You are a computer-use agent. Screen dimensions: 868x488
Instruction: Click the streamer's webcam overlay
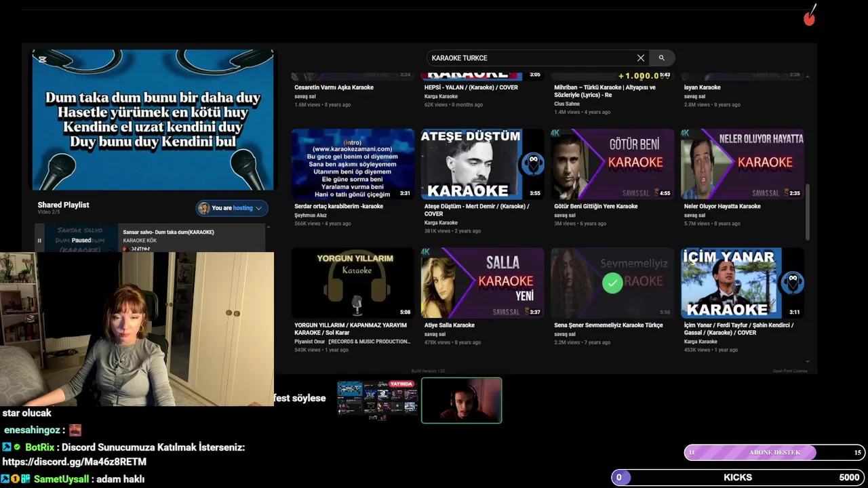click(137, 329)
